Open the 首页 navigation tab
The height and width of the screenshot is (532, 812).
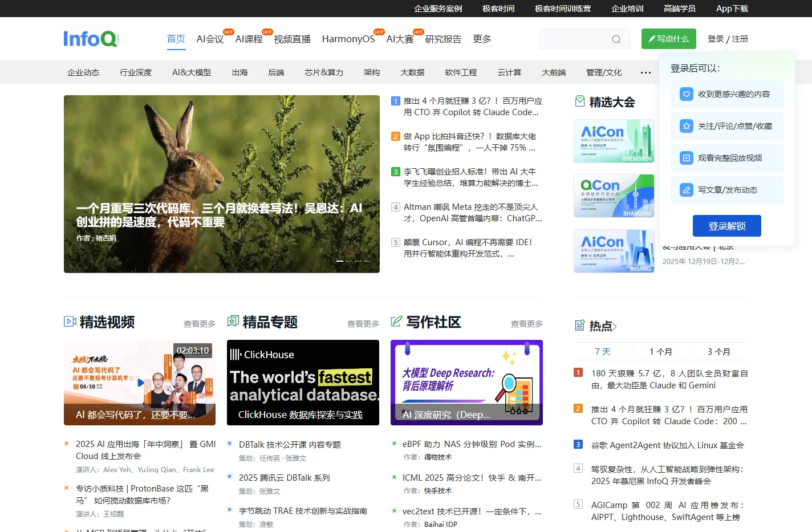pos(176,39)
